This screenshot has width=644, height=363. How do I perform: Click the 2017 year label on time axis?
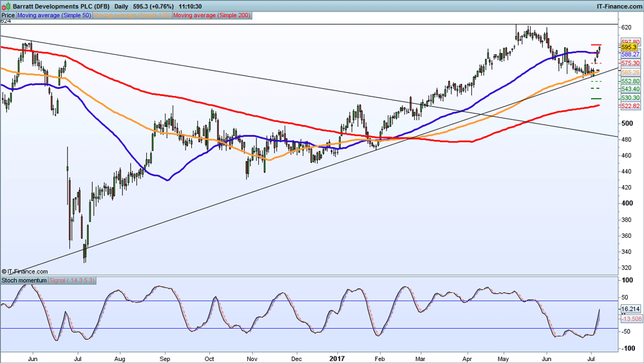337,359
